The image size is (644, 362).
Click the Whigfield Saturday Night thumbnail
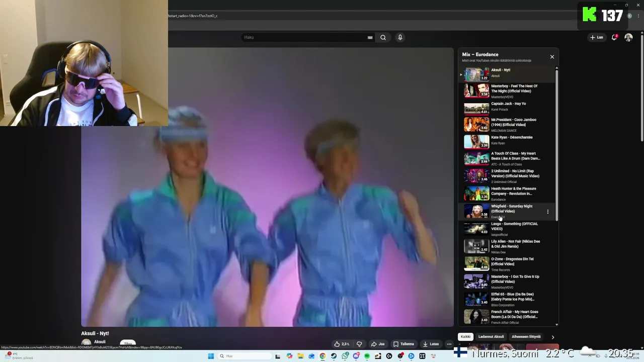point(476,212)
